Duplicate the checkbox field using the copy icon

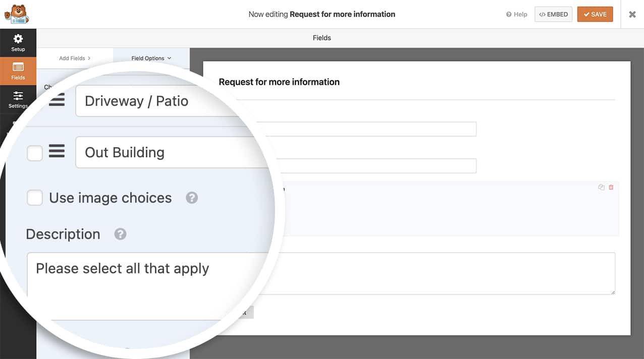601,187
